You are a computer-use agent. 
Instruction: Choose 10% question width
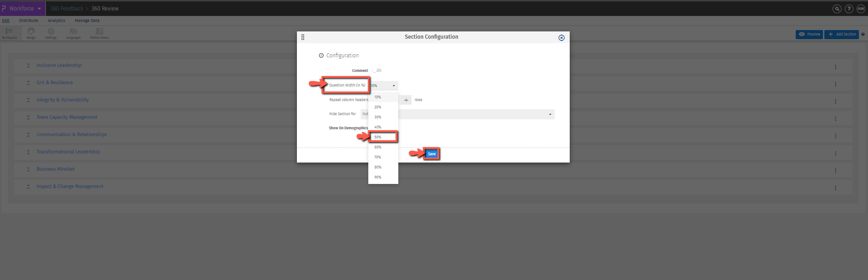[x=383, y=97]
